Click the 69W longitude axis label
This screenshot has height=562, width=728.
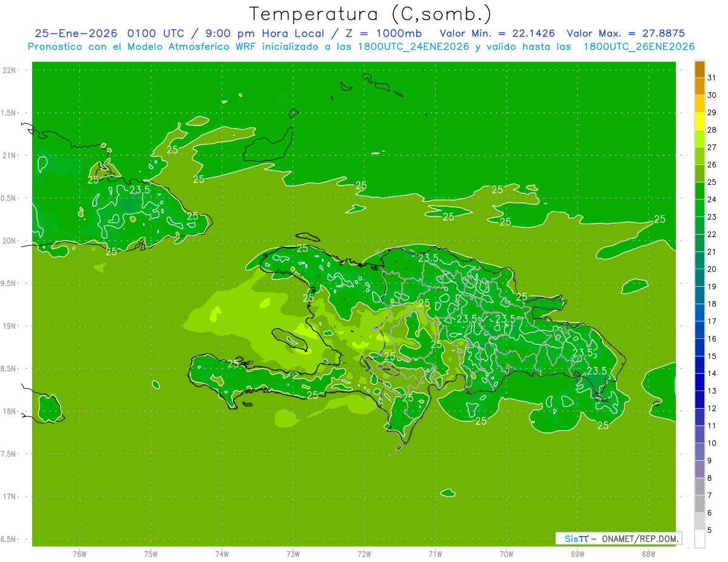click(x=578, y=554)
